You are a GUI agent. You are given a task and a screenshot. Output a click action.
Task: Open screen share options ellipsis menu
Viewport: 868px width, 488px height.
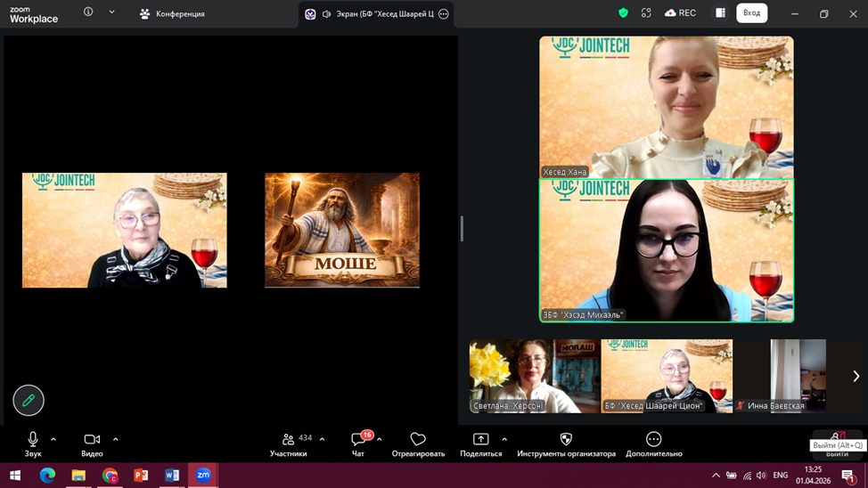(x=444, y=14)
